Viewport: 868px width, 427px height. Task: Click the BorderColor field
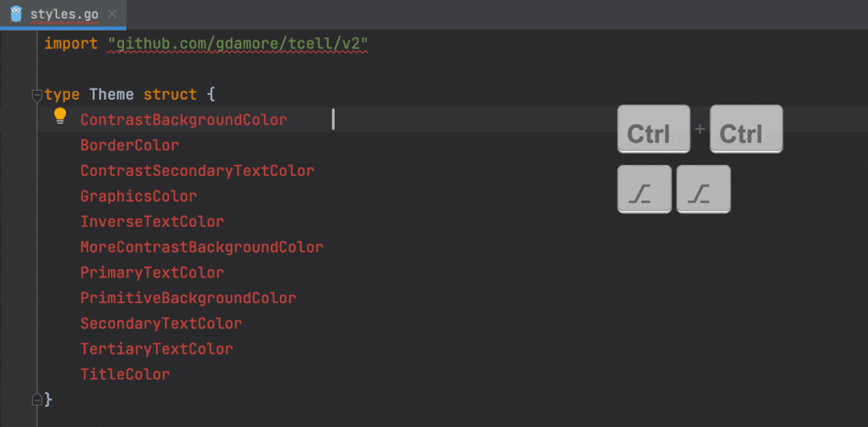130,146
